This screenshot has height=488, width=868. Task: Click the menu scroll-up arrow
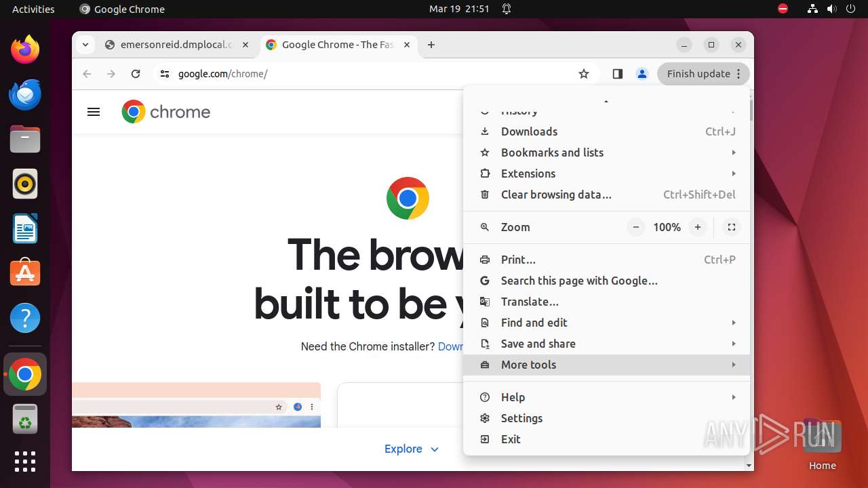click(x=606, y=102)
